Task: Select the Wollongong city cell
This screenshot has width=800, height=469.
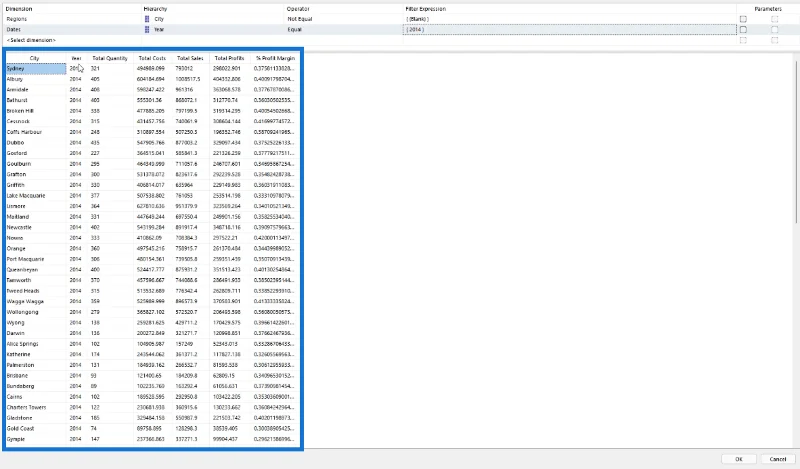Action: tap(36, 312)
